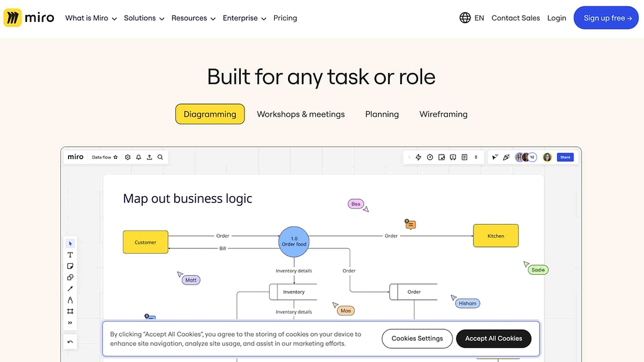Click Contact Sales link

[x=516, y=18]
